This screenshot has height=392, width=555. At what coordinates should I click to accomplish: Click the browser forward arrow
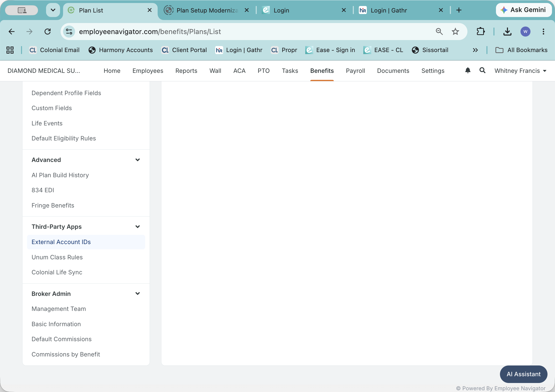(30, 32)
